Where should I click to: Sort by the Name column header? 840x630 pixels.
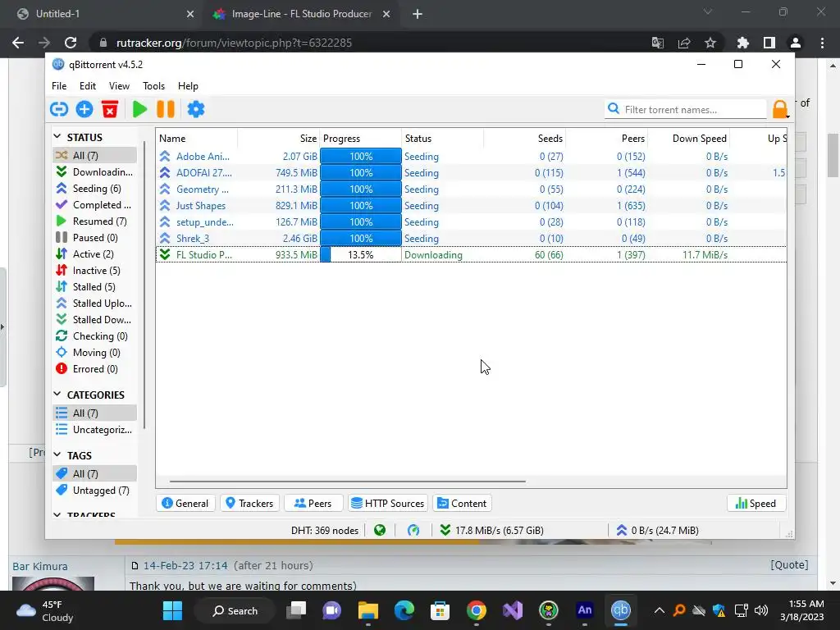197,138
